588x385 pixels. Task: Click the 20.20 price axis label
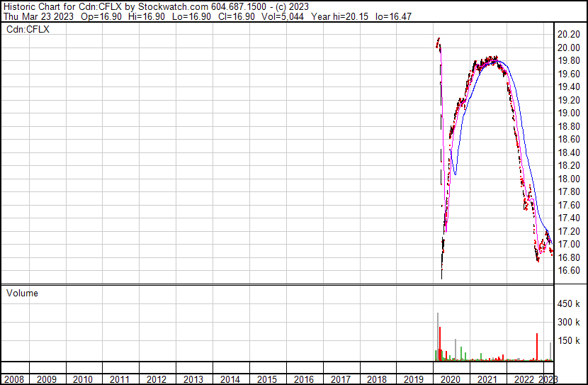pyautogui.click(x=570, y=34)
